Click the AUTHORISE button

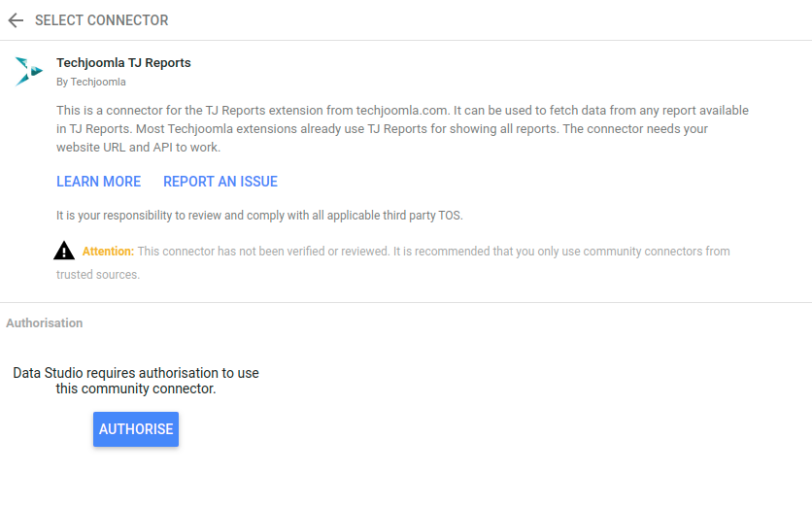[136, 429]
